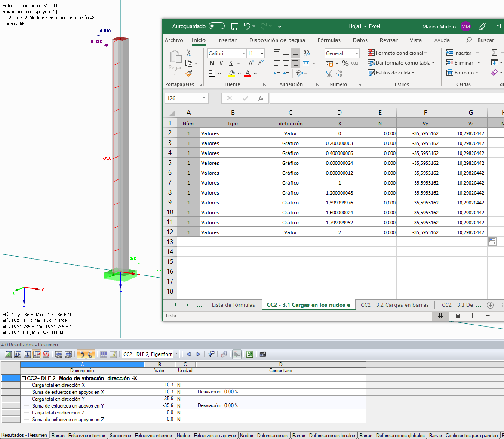Viewport: 504px width, 439px height.
Task: Switch to the Fórmulas ribbon tab
Action: tap(329, 40)
